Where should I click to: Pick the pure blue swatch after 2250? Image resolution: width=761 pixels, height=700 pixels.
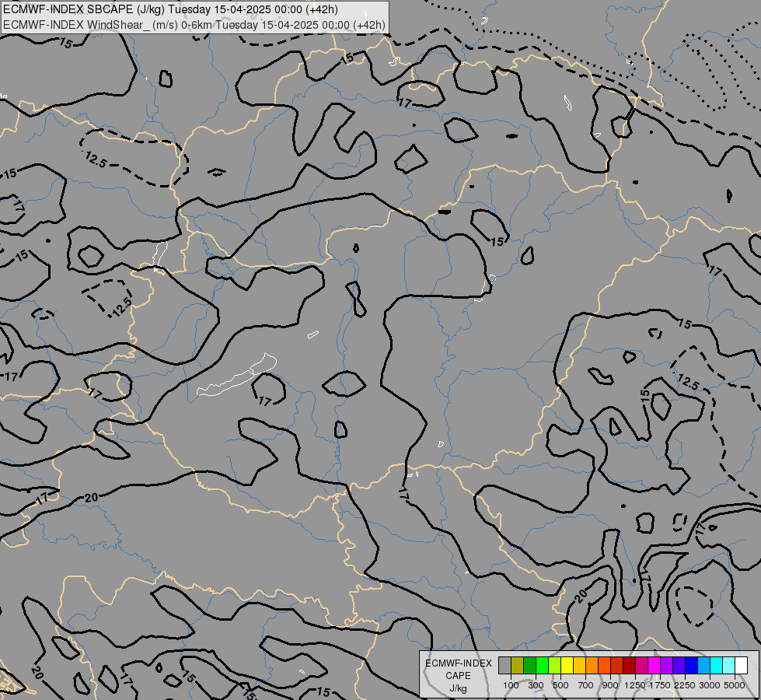tap(691, 666)
